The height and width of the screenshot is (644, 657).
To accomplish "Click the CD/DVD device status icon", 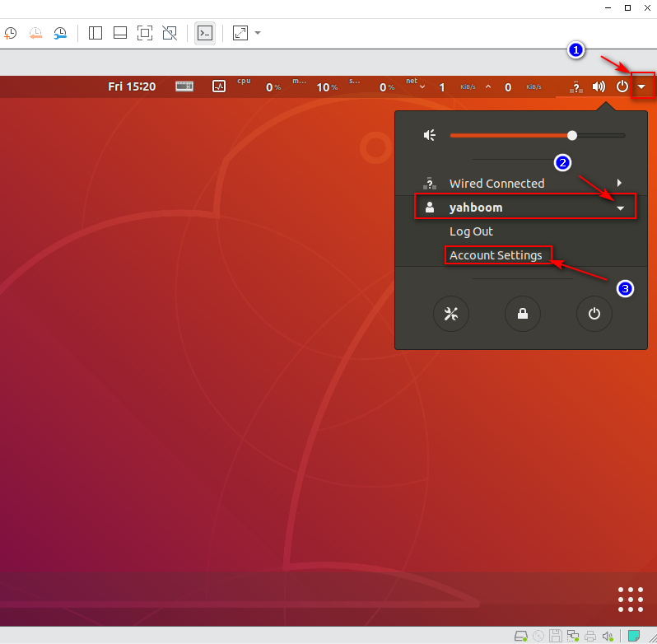I will pyautogui.click(x=538, y=636).
